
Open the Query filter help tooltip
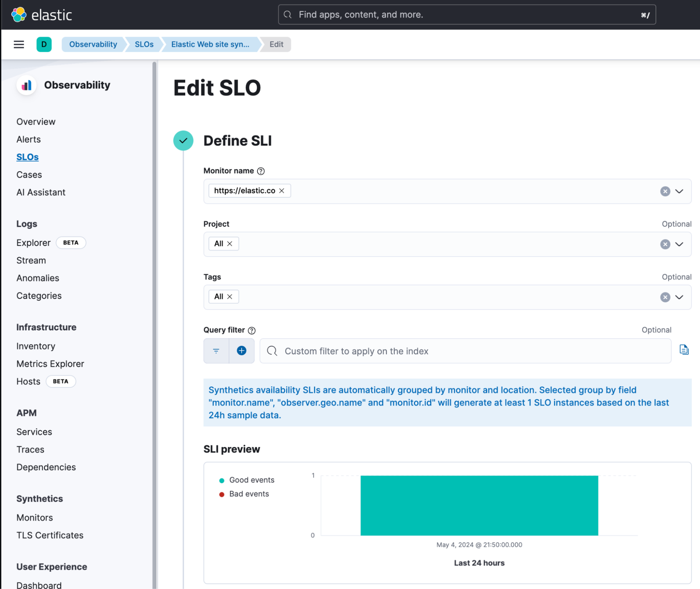[x=251, y=330]
